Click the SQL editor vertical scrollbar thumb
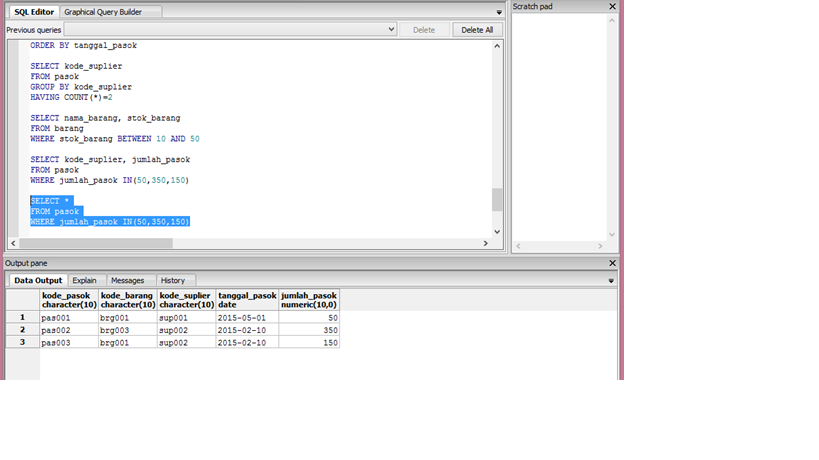819x460 pixels. pos(497,199)
